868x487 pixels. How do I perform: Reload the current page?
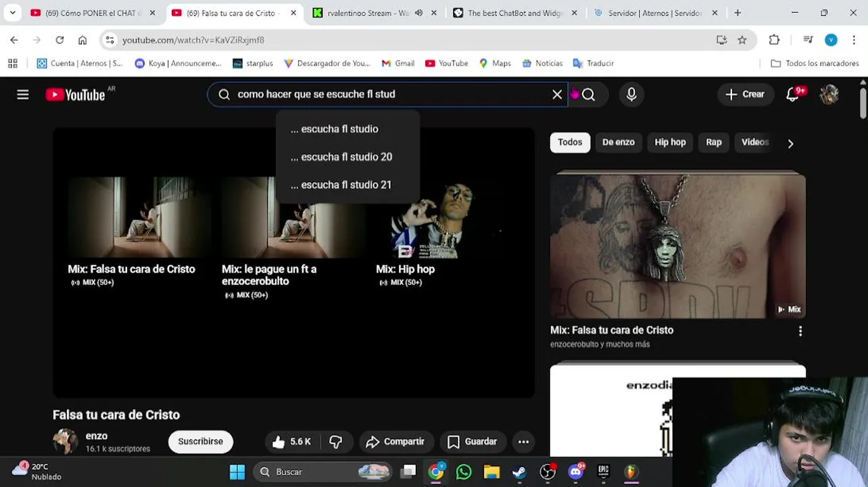(59, 40)
